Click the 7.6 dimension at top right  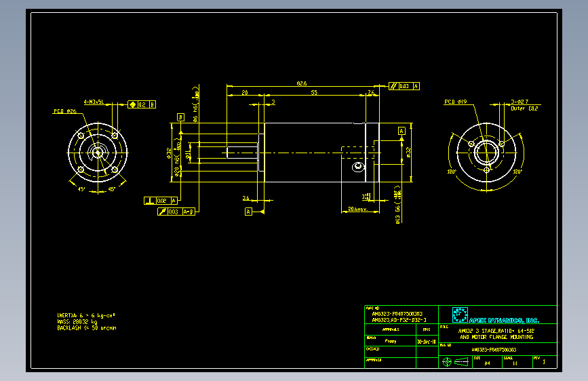coord(371,92)
